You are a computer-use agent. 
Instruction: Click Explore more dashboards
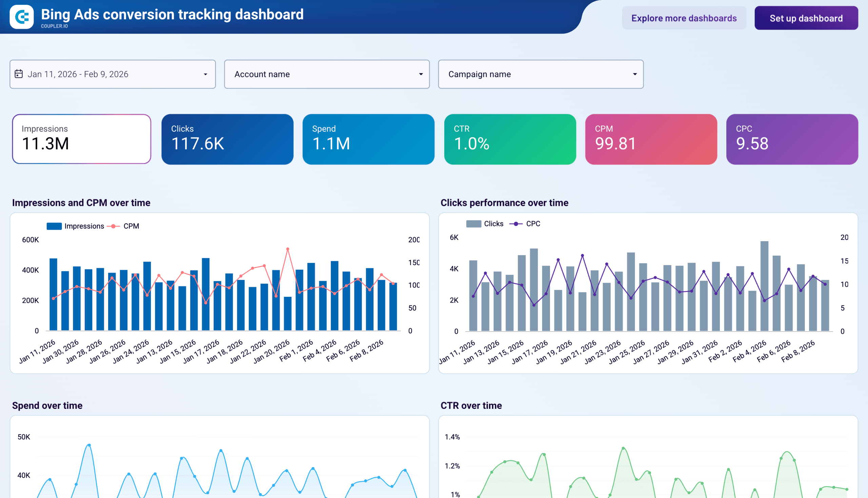point(684,18)
